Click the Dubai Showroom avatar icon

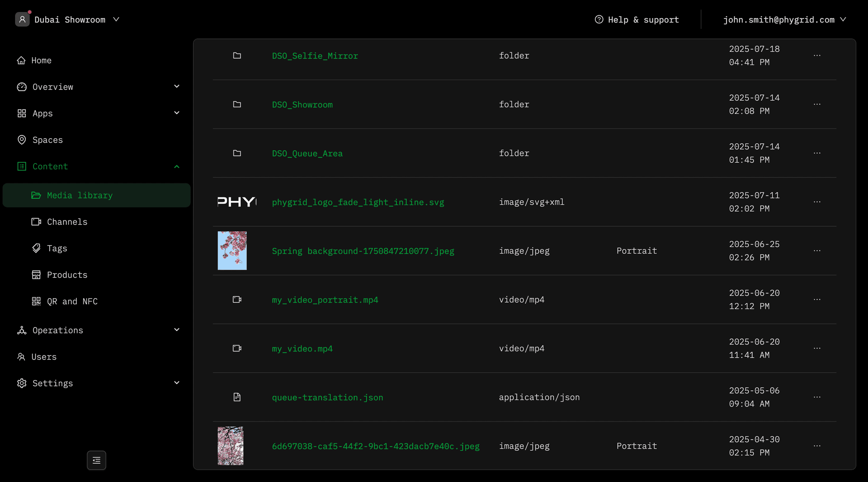click(22, 19)
